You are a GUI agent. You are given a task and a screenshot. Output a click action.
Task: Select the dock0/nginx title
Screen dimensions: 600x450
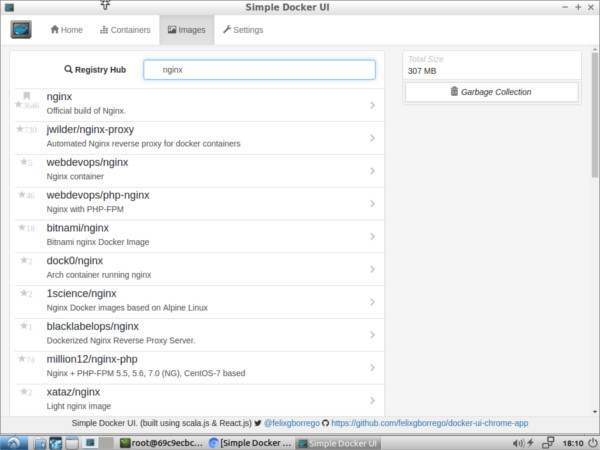(x=75, y=261)
